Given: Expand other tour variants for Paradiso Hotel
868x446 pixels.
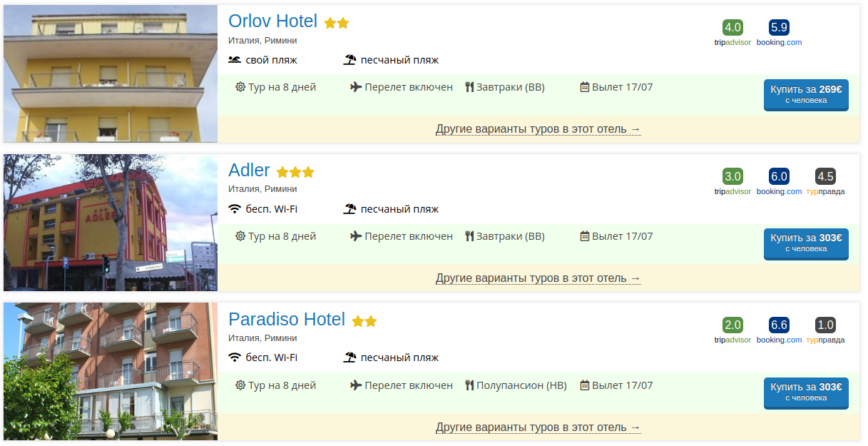Looking at the screenshot, I should point(538,427).
